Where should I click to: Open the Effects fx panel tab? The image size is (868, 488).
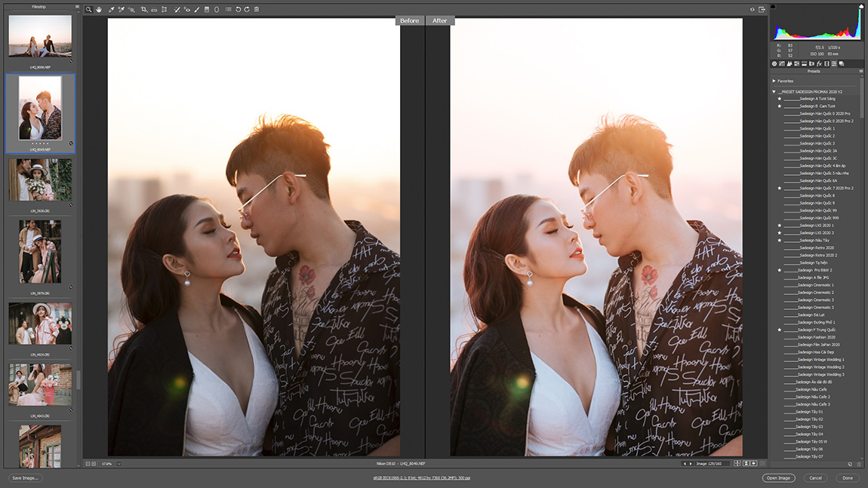pyautogui.click(x=819, y=64)
